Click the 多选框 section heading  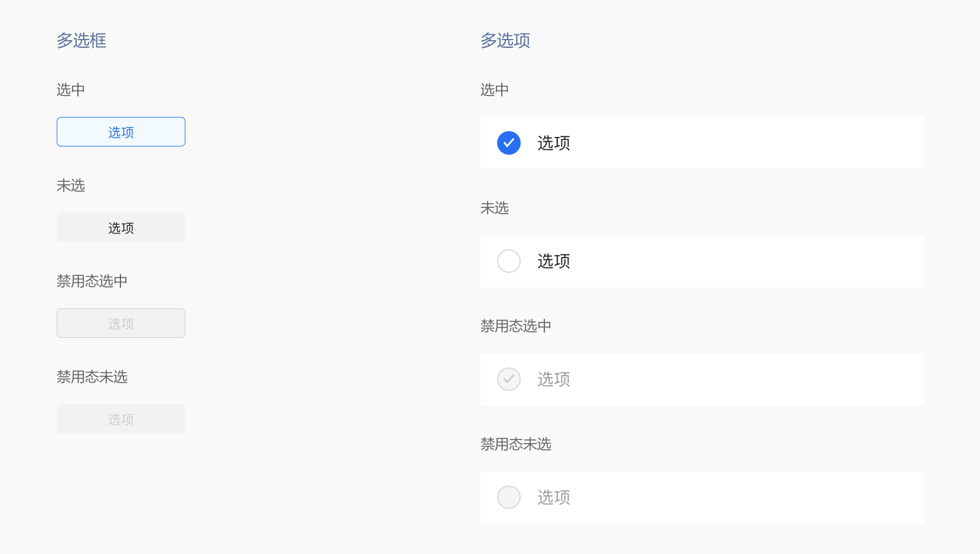81,41
